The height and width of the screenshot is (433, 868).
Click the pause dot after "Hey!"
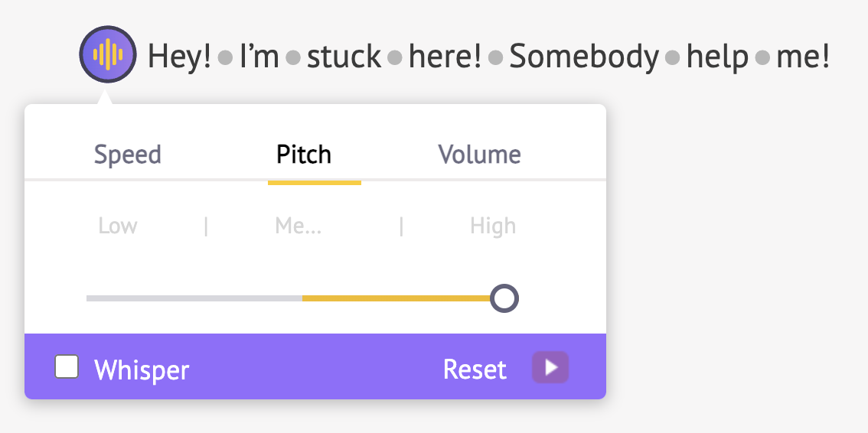click(225, 58)
